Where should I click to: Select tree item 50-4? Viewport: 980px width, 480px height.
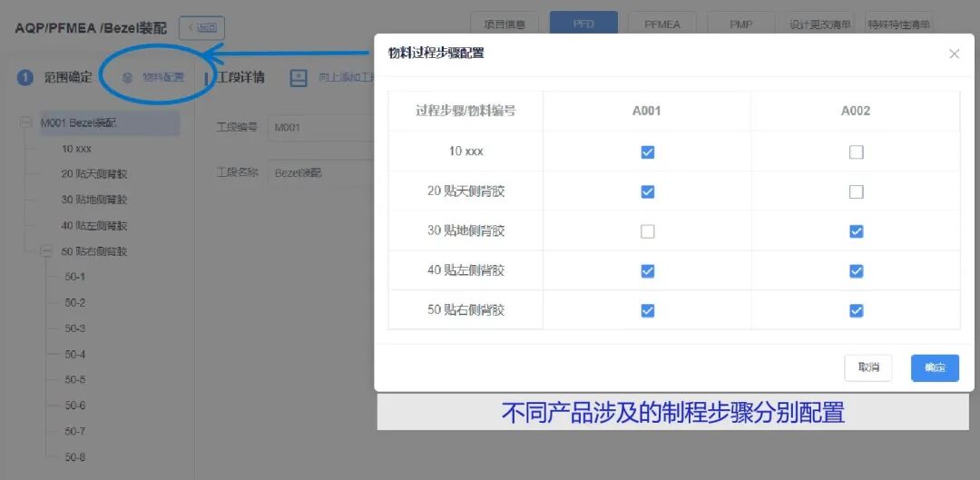click(x=75, y=355)
